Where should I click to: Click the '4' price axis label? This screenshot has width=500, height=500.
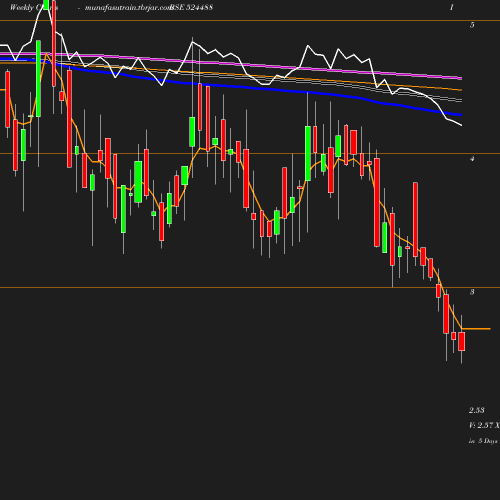pos(472,159)
